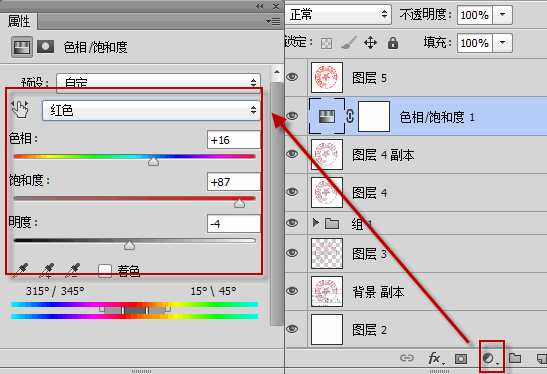Toggle visibility of 图层 2
Screen dimensions: 547x374
292,329
